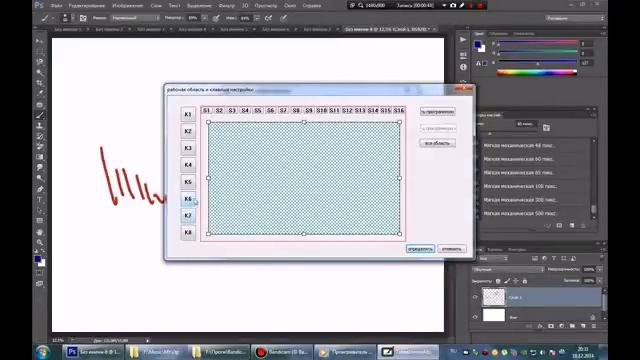
Task: Click the foreground color swatch in Color panel
Action: pos(478,44)
